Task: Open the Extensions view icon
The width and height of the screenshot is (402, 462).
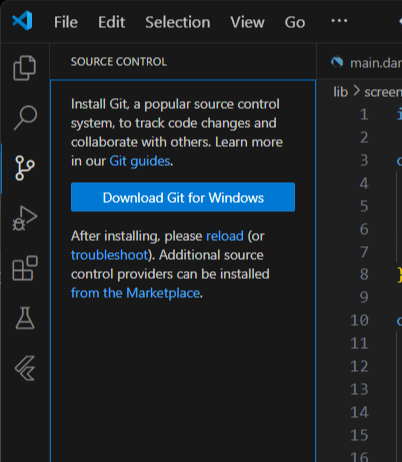Action: [25, 268]
